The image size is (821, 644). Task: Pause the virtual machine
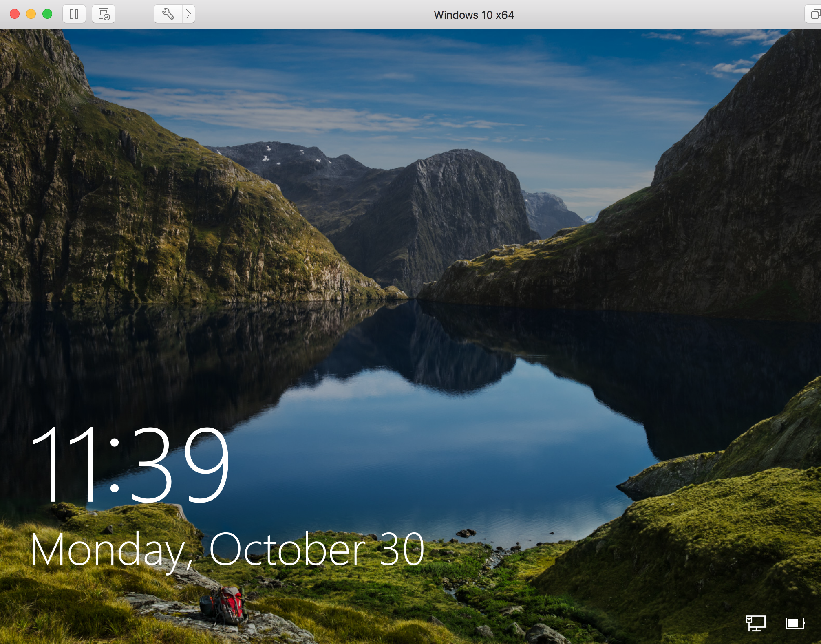(74, 14)
